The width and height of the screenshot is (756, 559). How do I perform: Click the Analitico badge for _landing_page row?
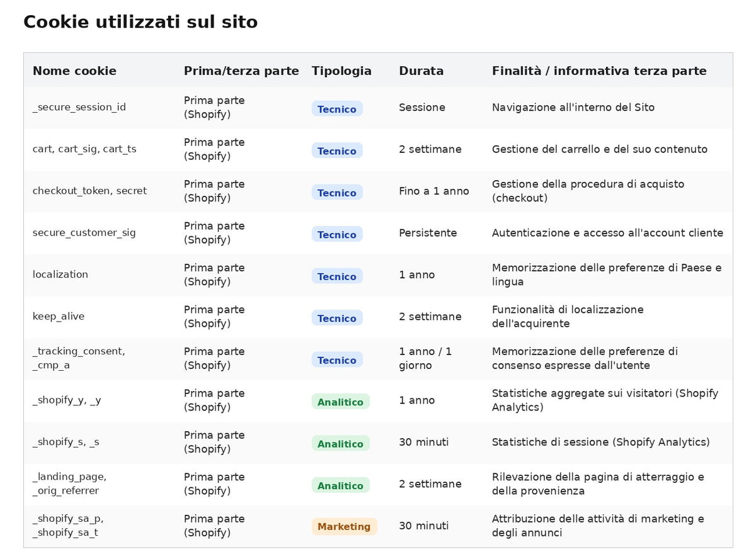340,485
